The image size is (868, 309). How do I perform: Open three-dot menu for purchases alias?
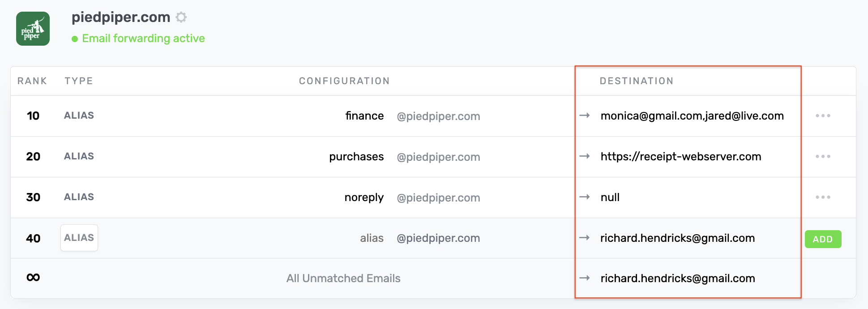click(x=822, y=157)
